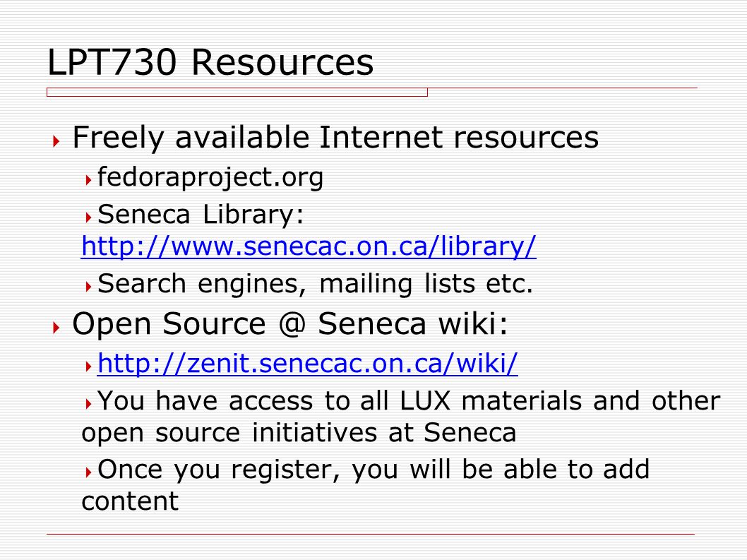Viewport: 747px width, 560px height.
Task: Click the bullet arrow beside 'Seneca Library:'
Action: pos(88,218)
